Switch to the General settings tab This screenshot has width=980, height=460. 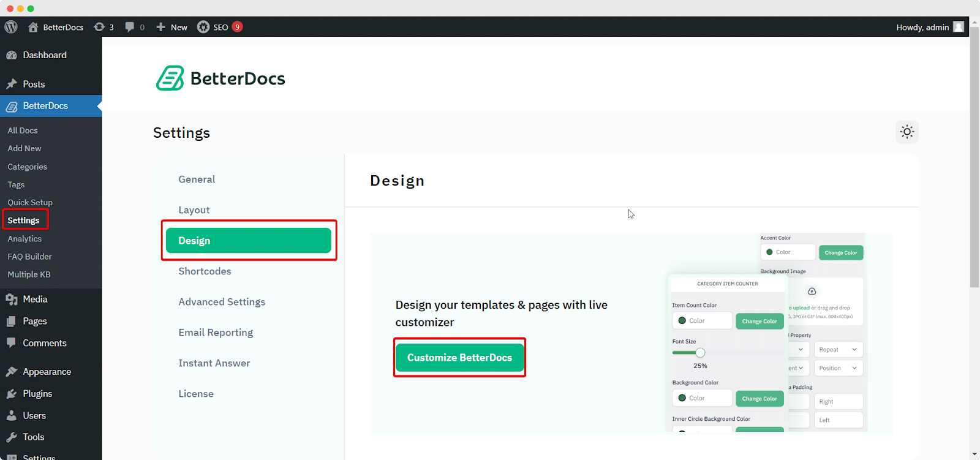[x=197, y=179]
